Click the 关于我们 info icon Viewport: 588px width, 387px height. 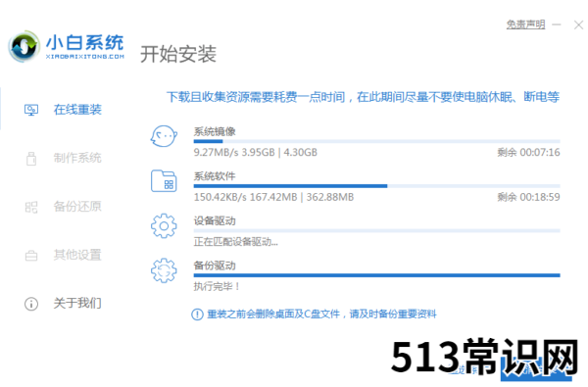[31, 304]
